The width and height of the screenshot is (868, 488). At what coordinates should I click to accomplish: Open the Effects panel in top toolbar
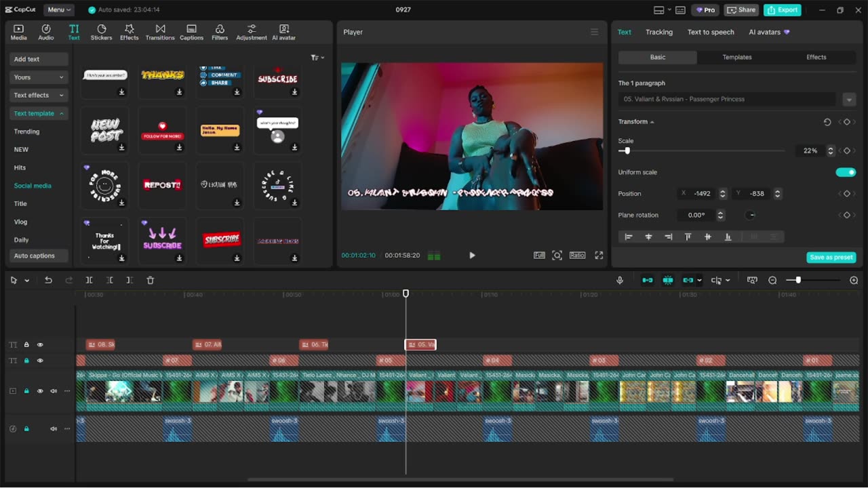click(129, 32)
